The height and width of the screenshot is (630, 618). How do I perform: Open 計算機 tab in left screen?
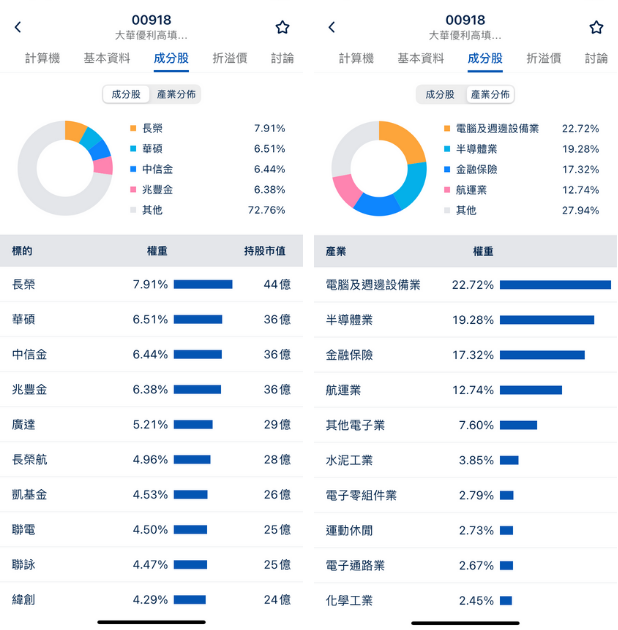point(42,58)
